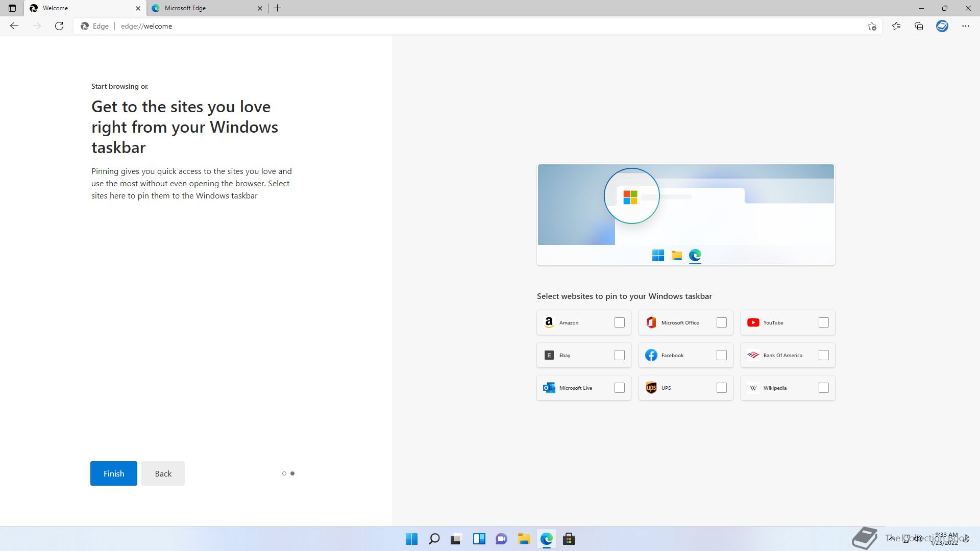Switch to the Microsoft Edge tab

208,8
